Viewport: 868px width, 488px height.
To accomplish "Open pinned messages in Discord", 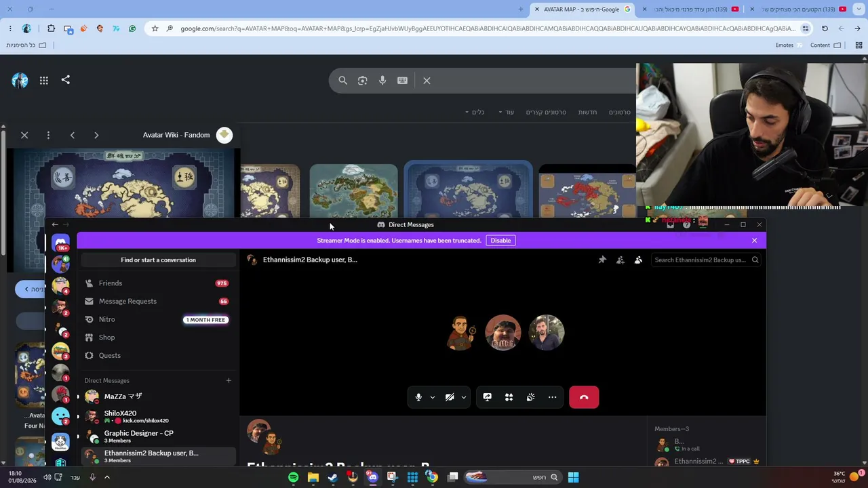I will (602, 260).
